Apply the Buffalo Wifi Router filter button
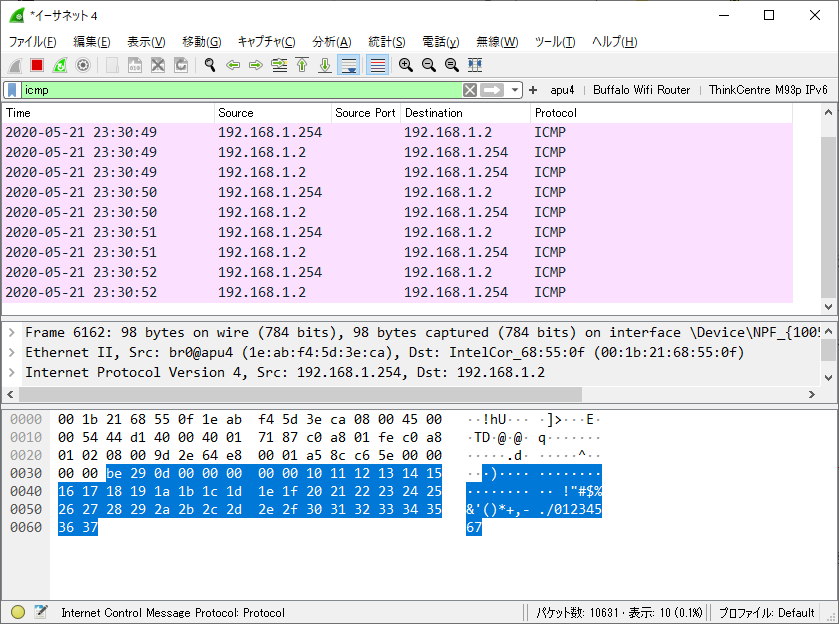839x624 pixels. point(641,90)
